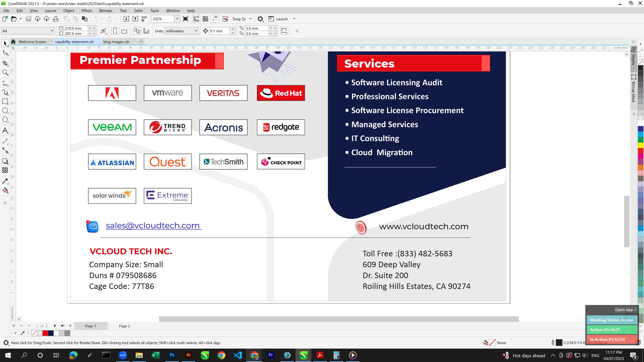
Task: Open the Options gear icon
Action: [x=260, y=19]
